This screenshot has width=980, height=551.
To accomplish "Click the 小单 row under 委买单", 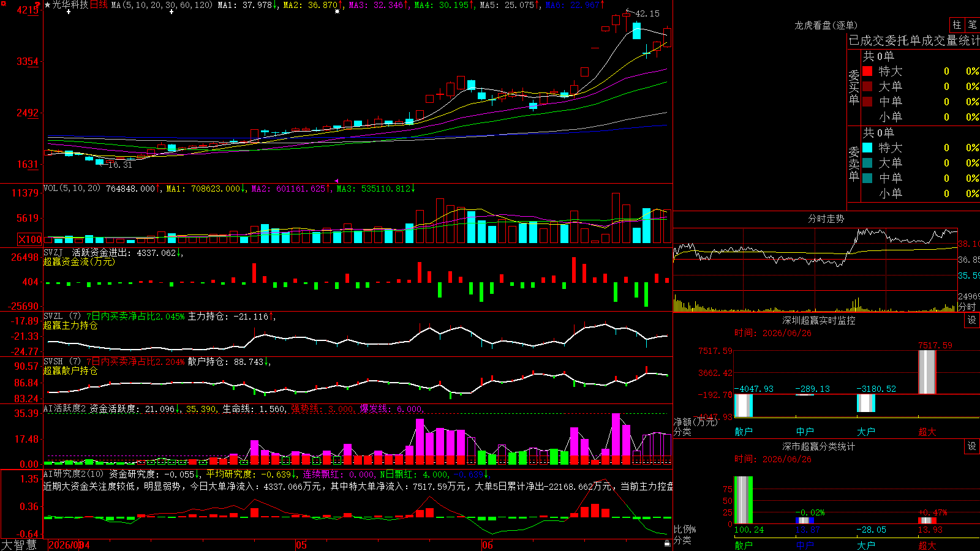I will tap(921, 117).
